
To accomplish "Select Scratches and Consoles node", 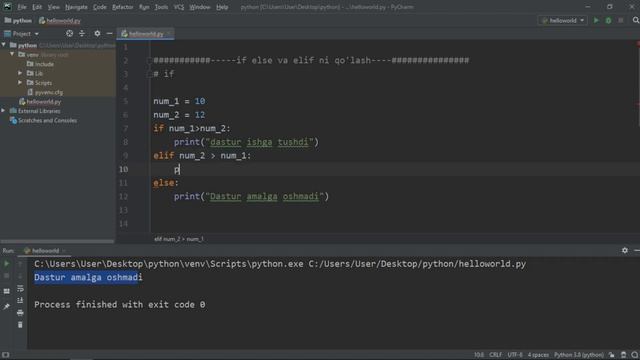I will 43,120.
